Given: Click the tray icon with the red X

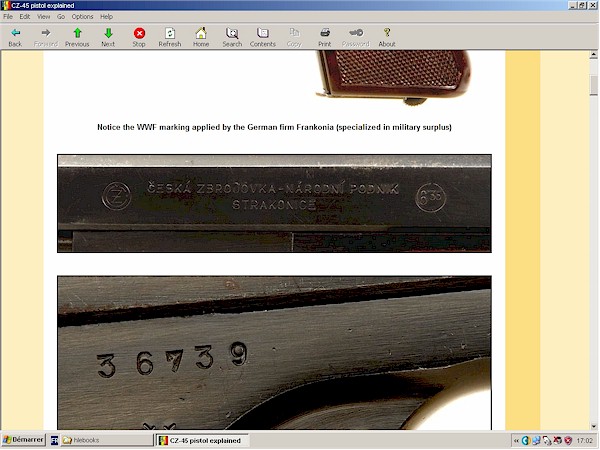Looking at the screenshot, I should [x=558, y=441].
